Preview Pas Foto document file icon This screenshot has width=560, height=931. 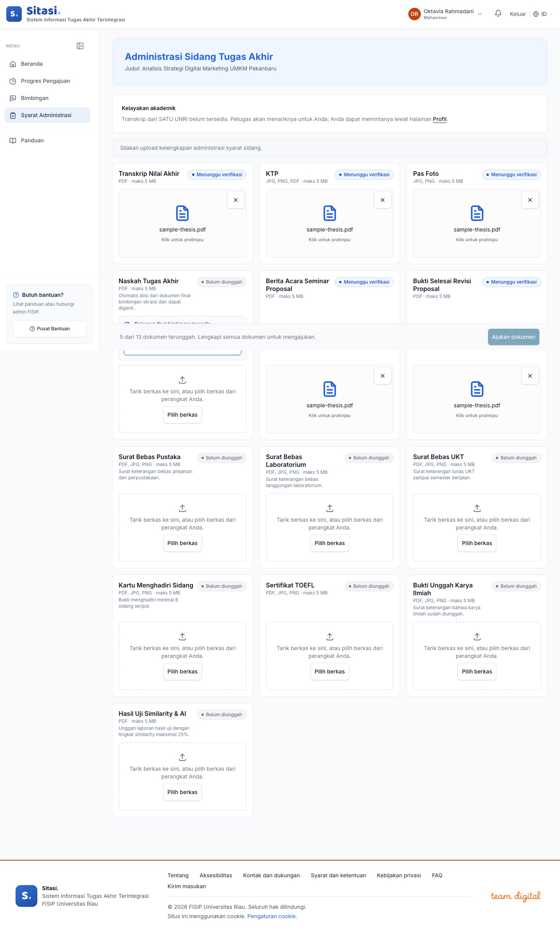(477, 213)
